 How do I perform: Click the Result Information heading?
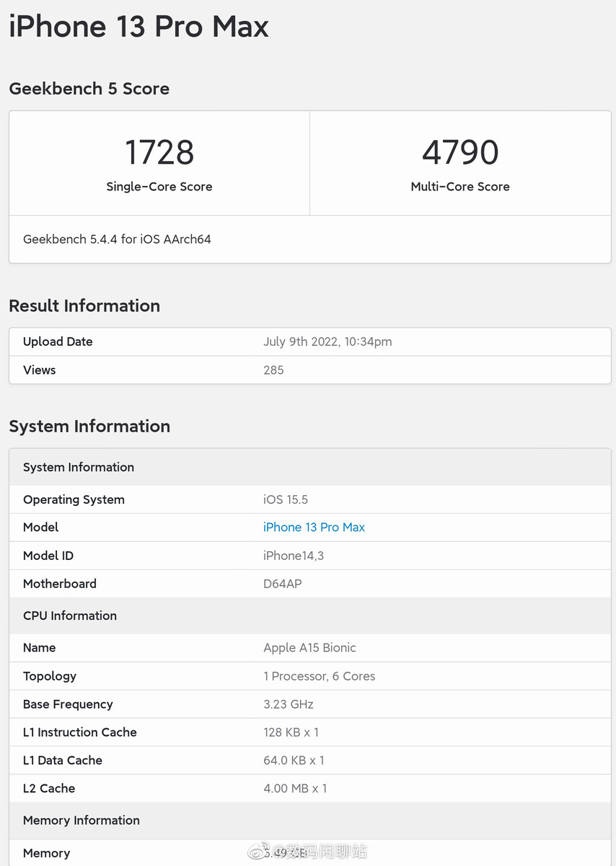pos(84,306)
